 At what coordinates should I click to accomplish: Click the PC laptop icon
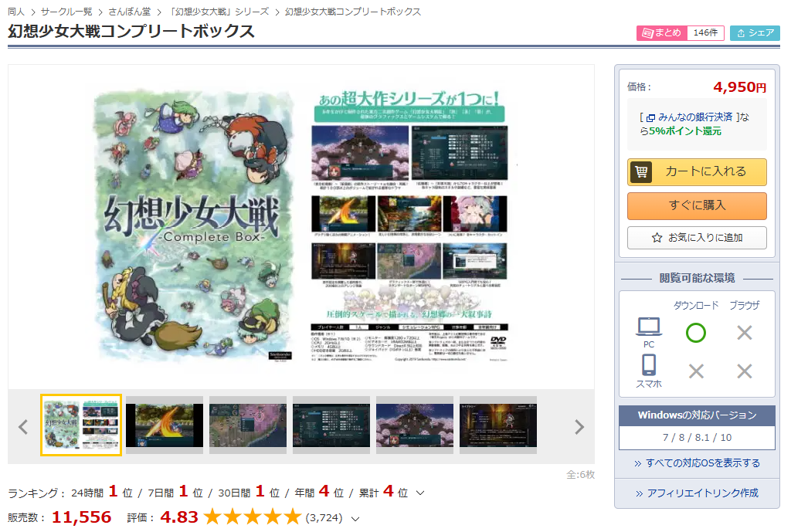tap(649, 327)
